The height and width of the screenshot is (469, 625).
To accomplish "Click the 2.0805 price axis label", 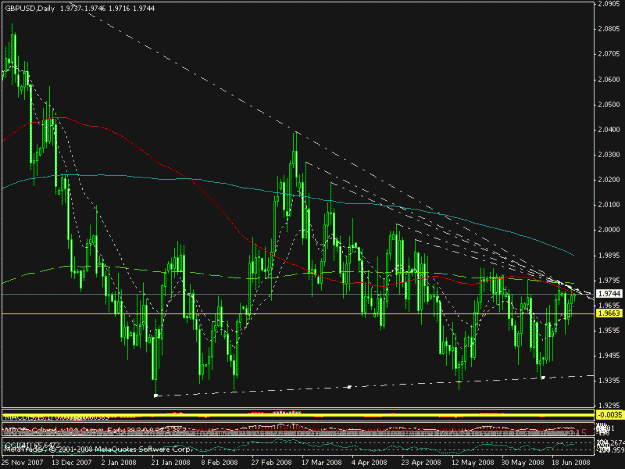I will pos(610,29).
